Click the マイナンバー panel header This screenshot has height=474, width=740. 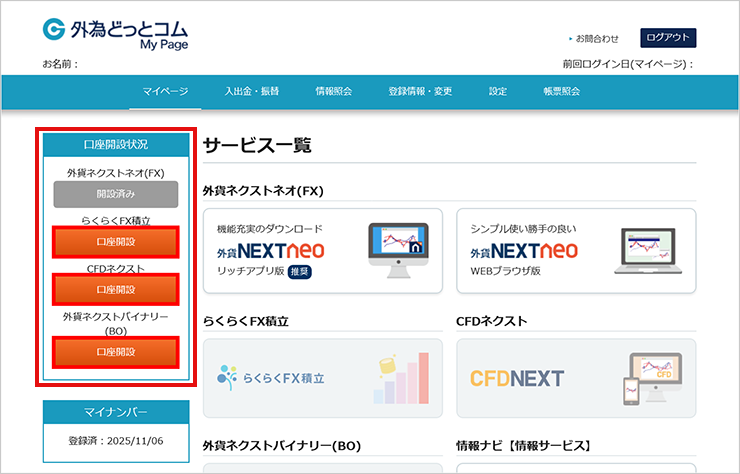[x=116, y=412]
